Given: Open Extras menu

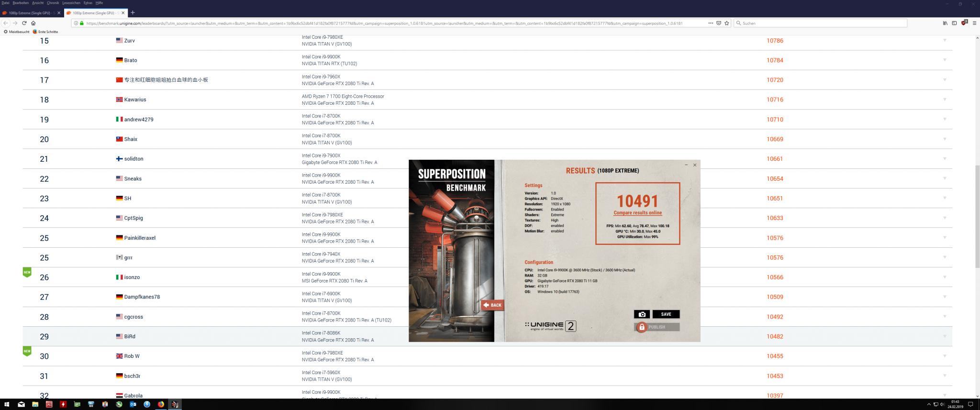Looking at the screenshot, I should (x=88, y=3).
